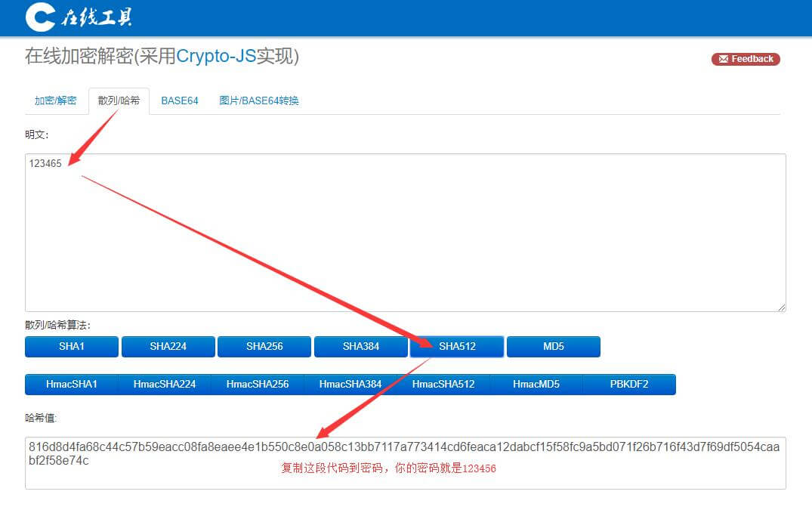812x510 pixels.
Task: Select the HmacSHA1 button
Action: click(x=72, y=385)
